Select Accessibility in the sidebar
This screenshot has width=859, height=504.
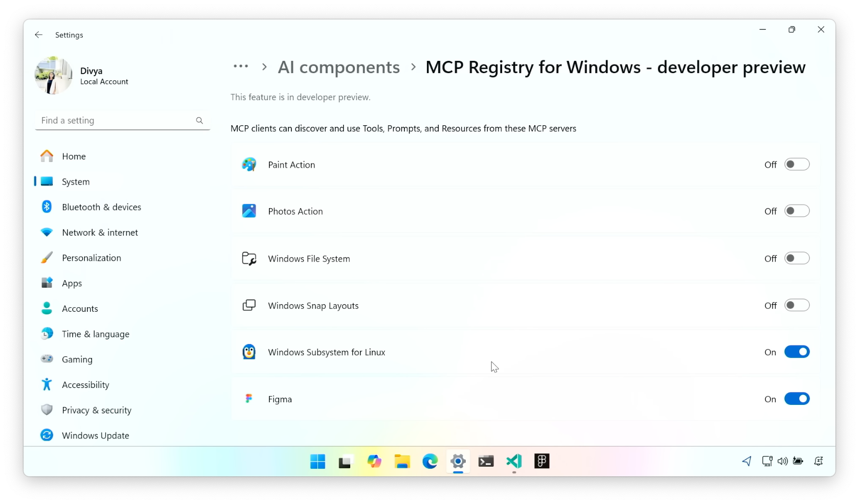point(123,385)
